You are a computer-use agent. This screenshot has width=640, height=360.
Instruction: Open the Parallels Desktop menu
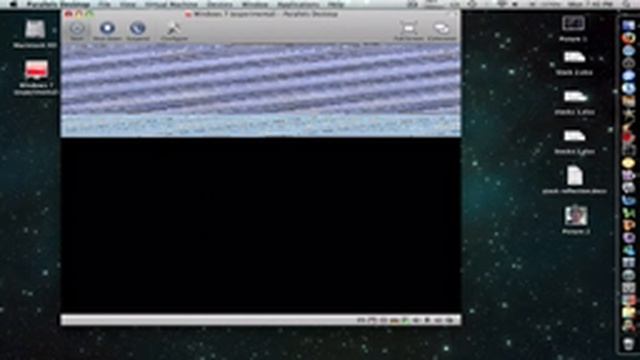(x=58, y=4)
